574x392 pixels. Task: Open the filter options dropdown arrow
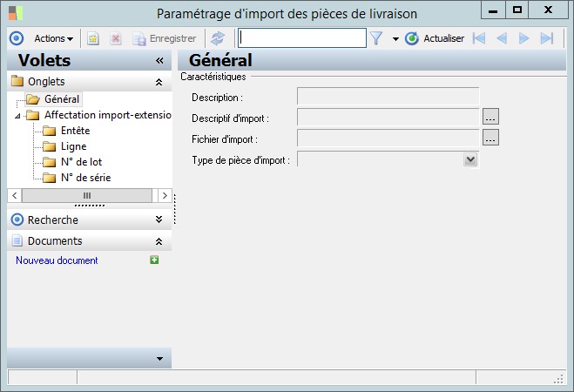pyautogui.click(x=395, y=38)
